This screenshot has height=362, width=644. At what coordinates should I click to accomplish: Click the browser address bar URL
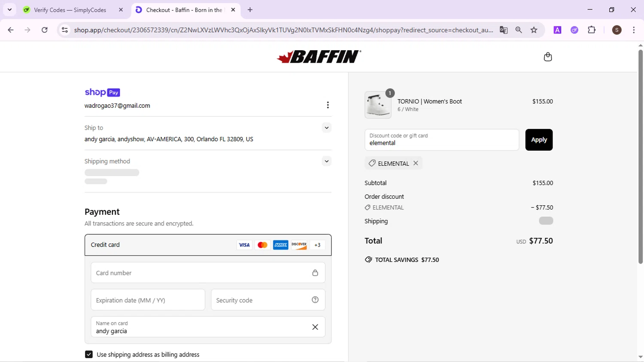[x=283, y=30]
